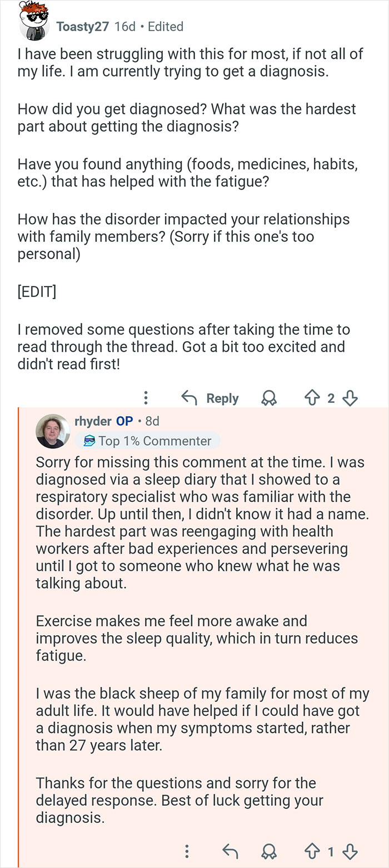Viewport: 389px width, 868px height.
Task: Open the Top 1% Commenter badge
Action: (148, 441)
